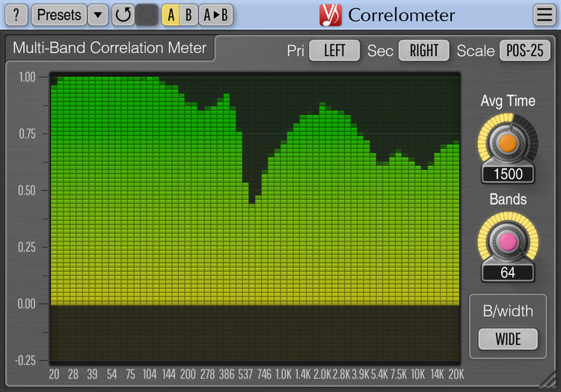Click the Sec label
The width and height of the screenshot is (561, 392).
pyautogui.click(x=380, y=51)
